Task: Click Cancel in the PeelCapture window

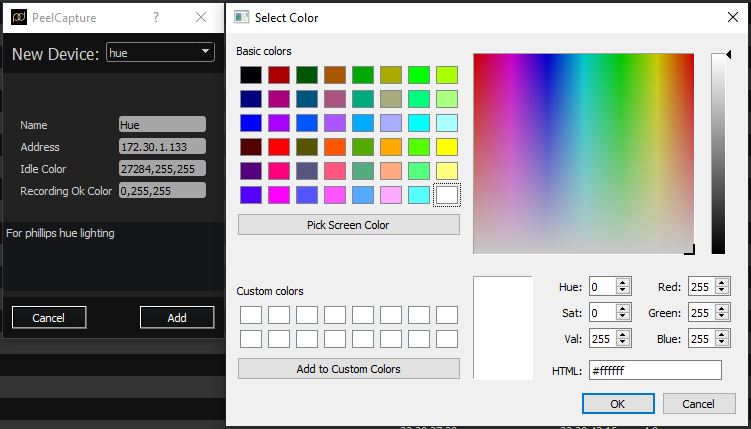Action: pos(49,317)
